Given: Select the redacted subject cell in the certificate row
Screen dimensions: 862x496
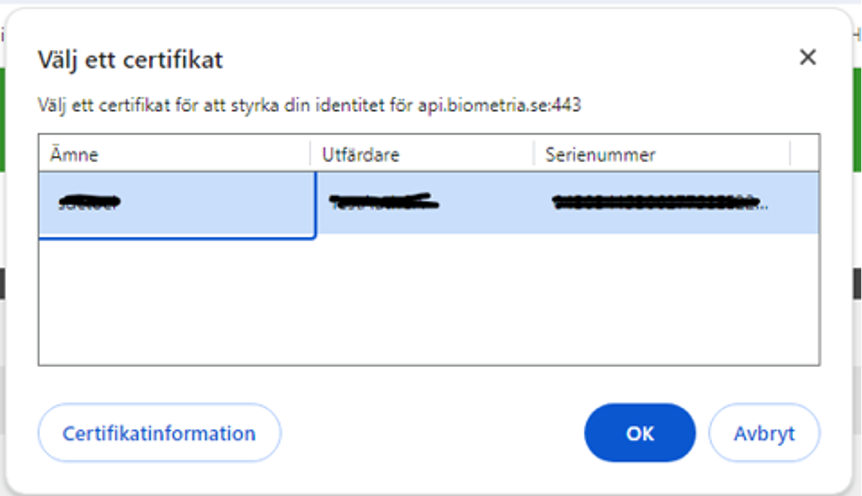Looking at the screenshot, I should (176, 205).
